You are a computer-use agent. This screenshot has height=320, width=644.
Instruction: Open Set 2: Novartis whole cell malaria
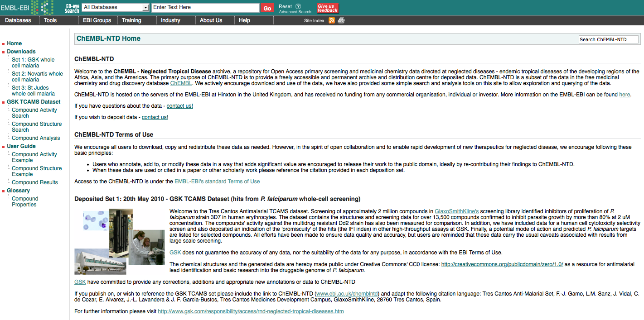pos(37,76)
